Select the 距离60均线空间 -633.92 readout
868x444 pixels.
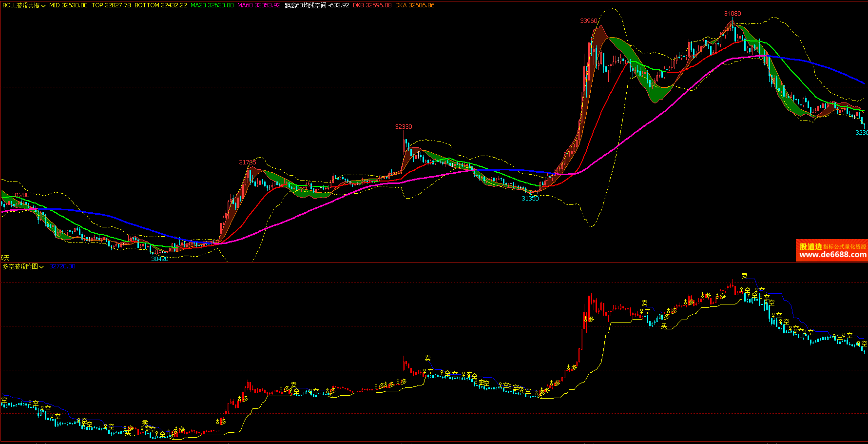click(317, 5)
